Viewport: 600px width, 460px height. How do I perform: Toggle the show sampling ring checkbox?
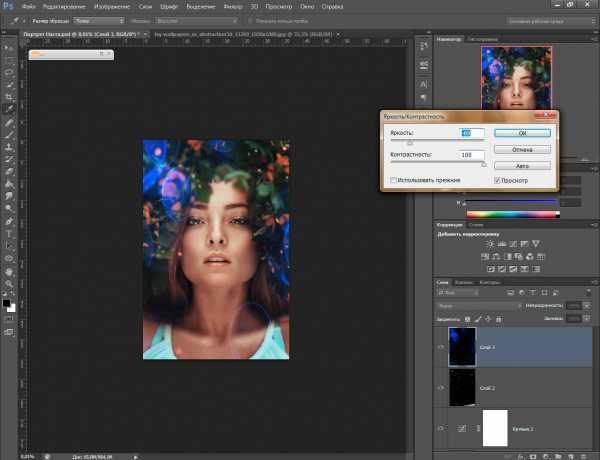pos(250,21)
